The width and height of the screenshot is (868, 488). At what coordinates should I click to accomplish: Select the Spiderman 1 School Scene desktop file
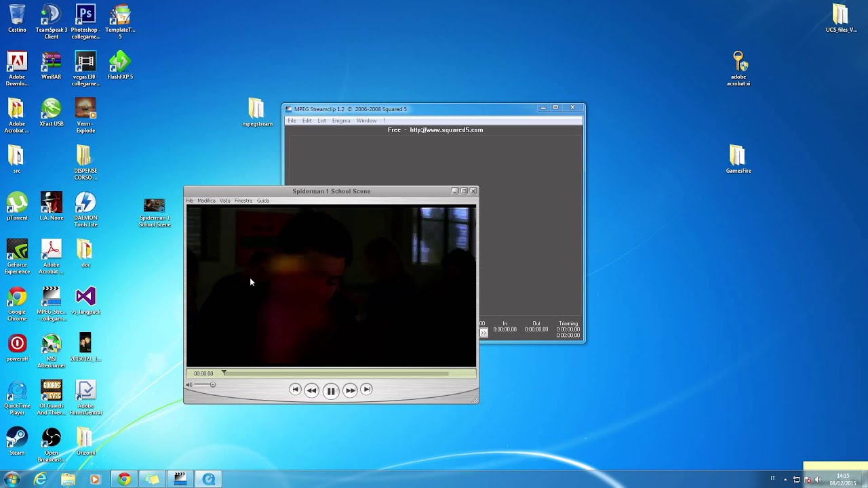click(155, 213)
